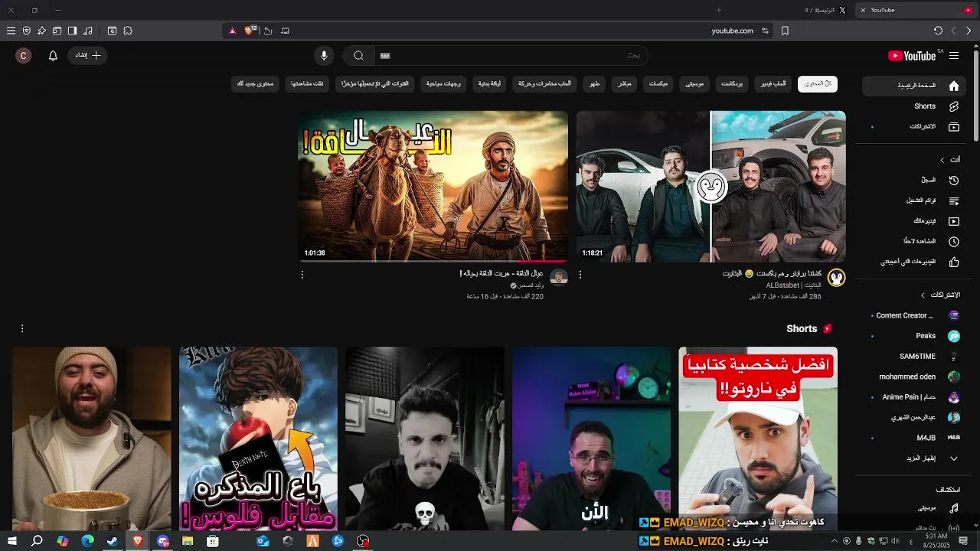Open the YouTube guide hamburger menu

click(953, 56)
